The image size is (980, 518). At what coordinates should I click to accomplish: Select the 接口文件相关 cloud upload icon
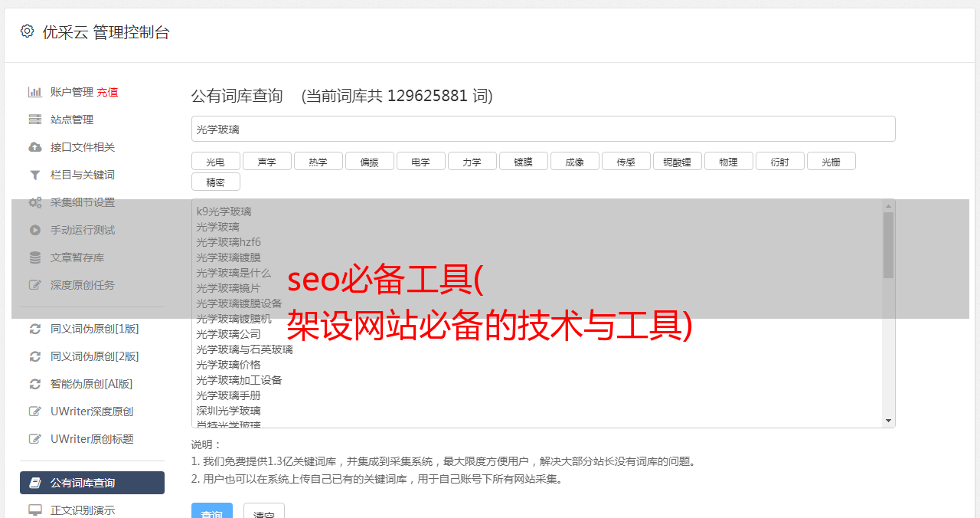pos(34,147)
